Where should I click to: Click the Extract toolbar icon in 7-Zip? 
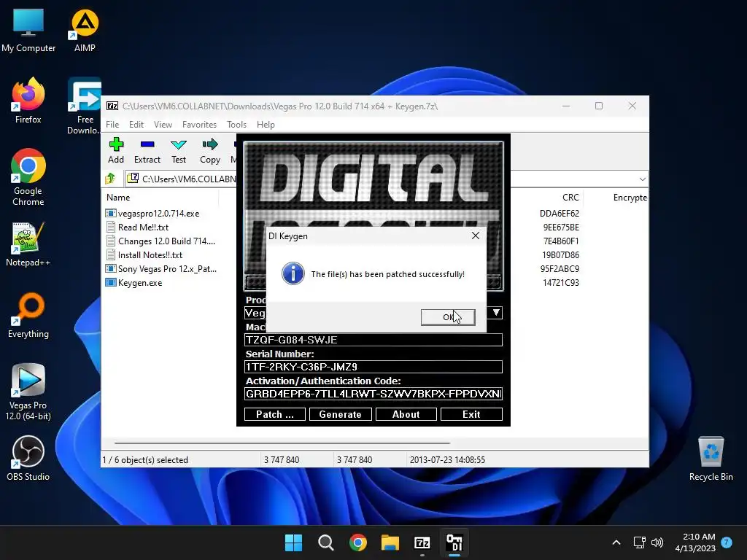[x=147, y=150]
